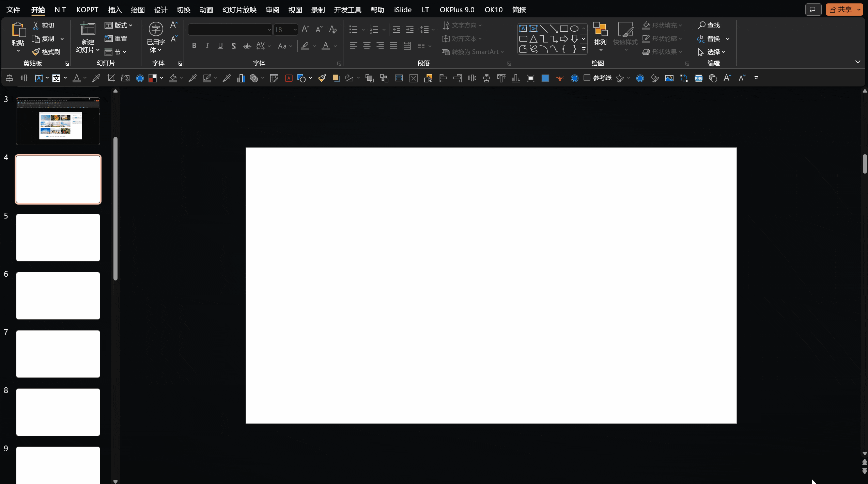This screenshot has width=868, height=484.
Task: Open the font size dropdown
Action: pyautogui.click(x=295, y=30)
